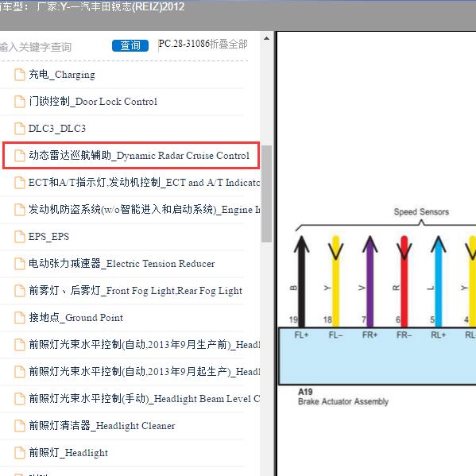Click file icon beside Ground Point
The width and height of the screenshot is (476, 476).
[20, 318]
